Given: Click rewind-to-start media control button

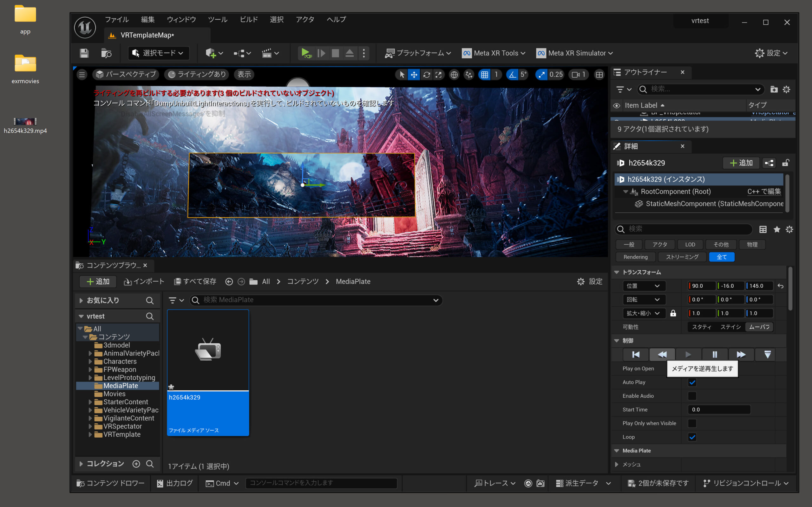Looking at the screenshot, I should click(636, 355).
